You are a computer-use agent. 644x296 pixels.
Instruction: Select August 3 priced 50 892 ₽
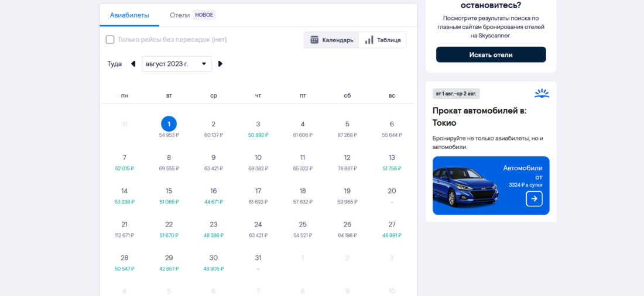pos(258,128)
